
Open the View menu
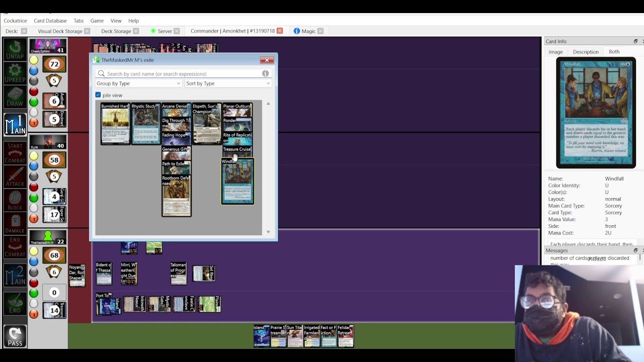pos(116,21)
